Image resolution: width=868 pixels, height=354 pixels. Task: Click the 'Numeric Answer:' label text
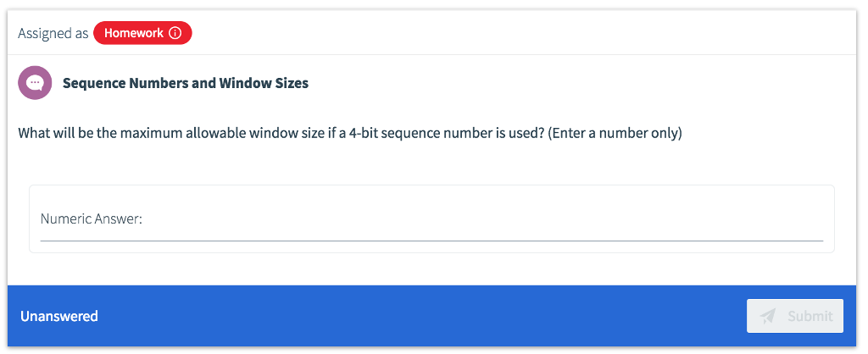pyautogui.click(x=92, y=219)
